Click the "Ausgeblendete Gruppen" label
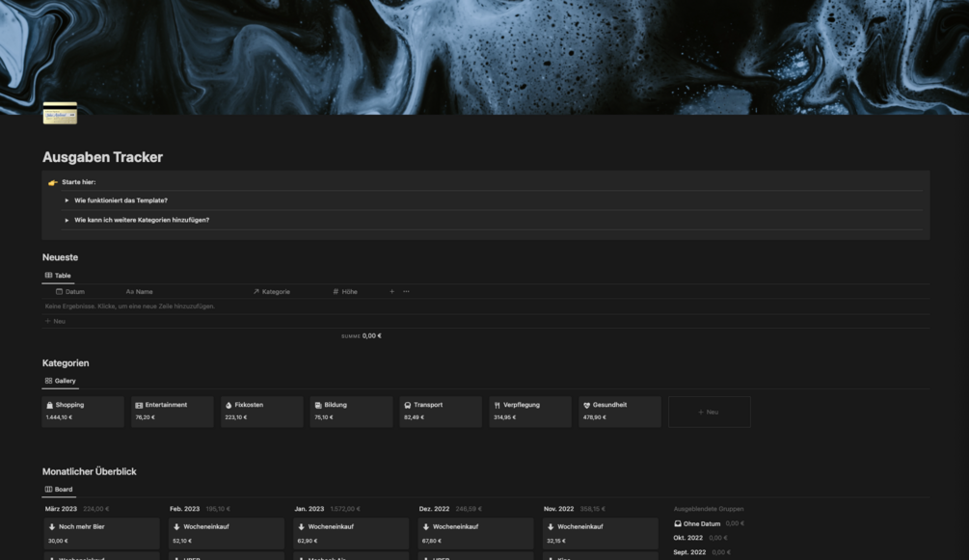 tap(709, 509)
